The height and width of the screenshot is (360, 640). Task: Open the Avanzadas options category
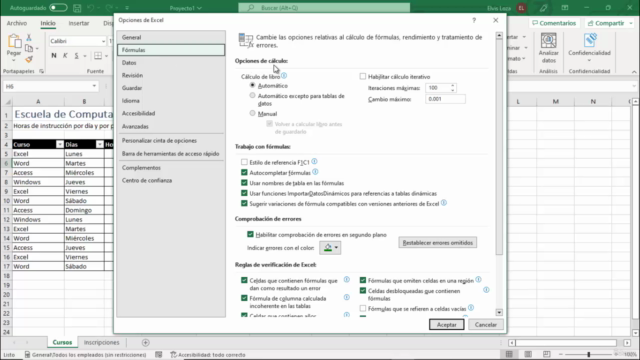(x=171, y=126)
